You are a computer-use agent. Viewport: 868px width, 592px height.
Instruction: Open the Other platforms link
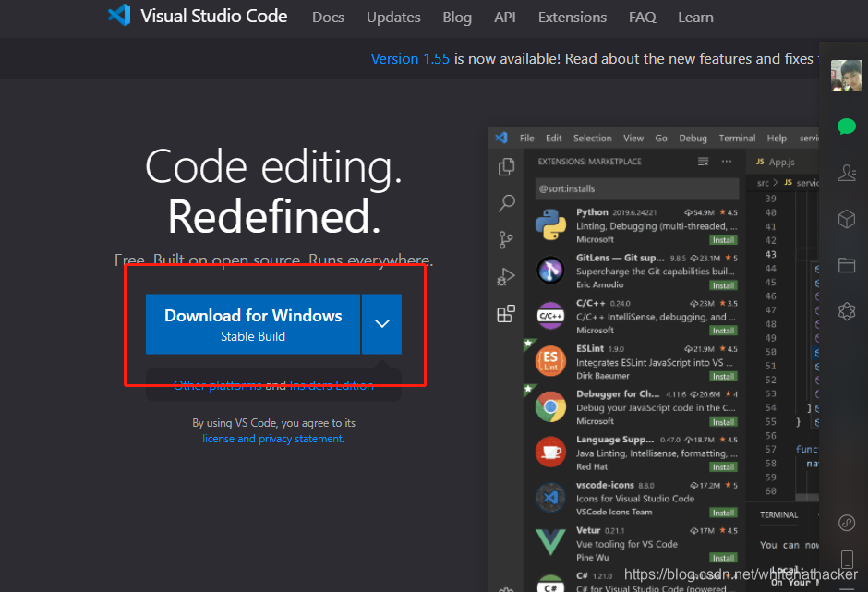click(217, 385)
